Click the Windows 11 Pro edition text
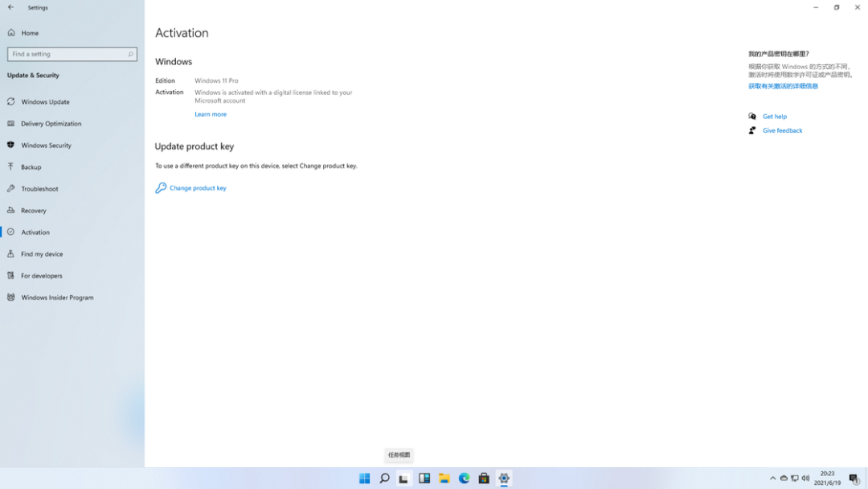This screenshot has height=489, width=868. [x=216, y=81]
